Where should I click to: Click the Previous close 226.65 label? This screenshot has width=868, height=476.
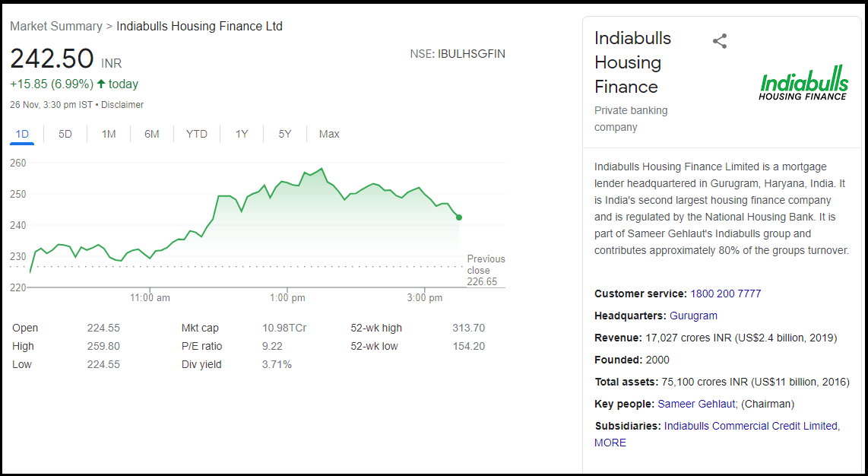[486, 270]
